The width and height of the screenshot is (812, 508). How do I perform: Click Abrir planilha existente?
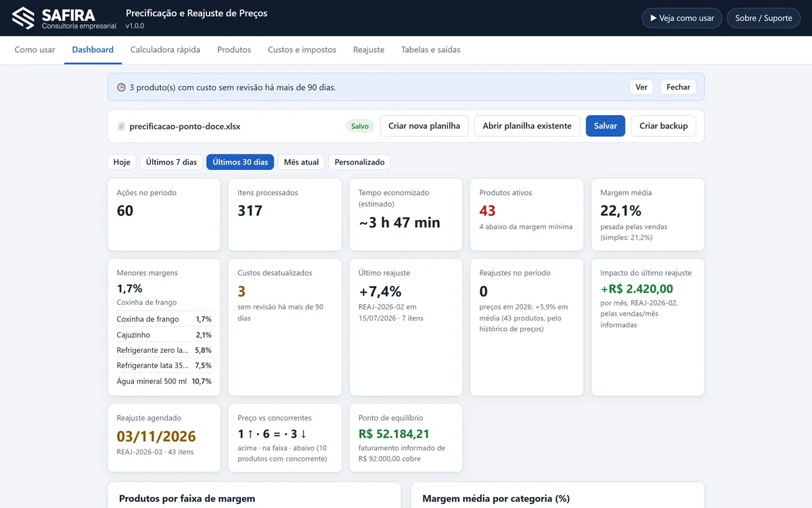point(527,126)
